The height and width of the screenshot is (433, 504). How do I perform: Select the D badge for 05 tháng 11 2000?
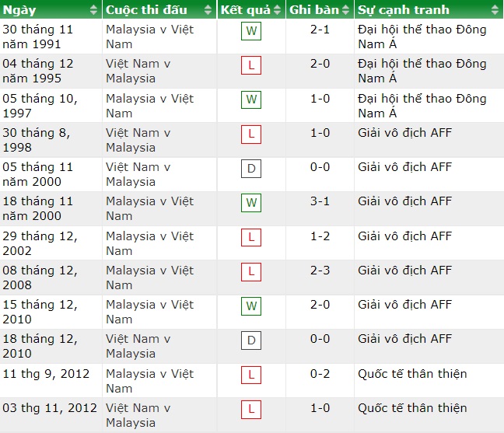tap(251, 169)
